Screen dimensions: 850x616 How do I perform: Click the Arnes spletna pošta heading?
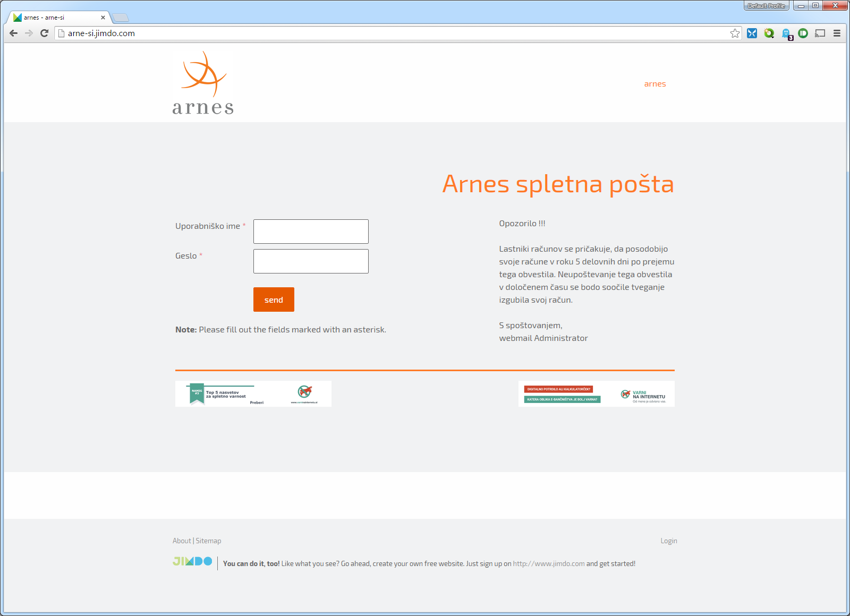pos(558,184)
